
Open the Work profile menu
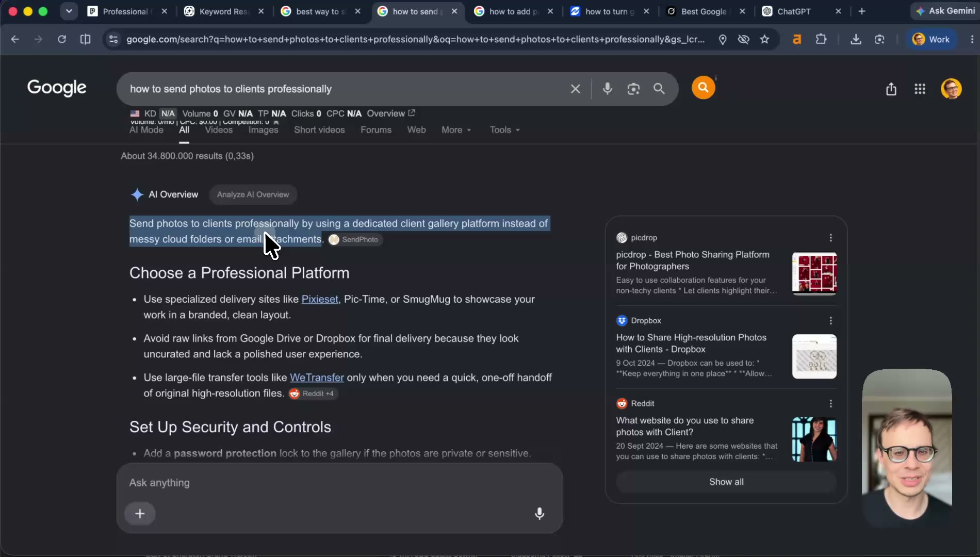point(931,39)
